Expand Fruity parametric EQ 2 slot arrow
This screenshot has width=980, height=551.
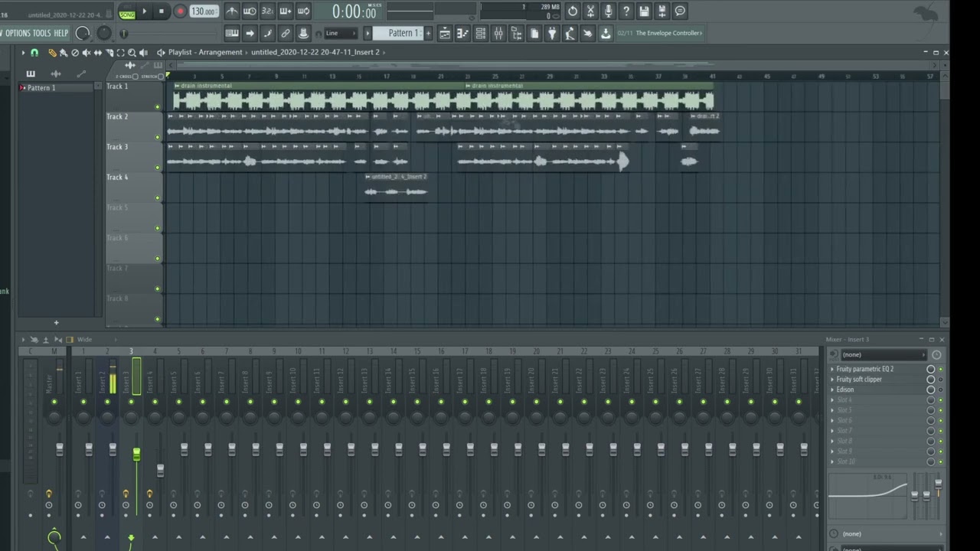[832, 369]
